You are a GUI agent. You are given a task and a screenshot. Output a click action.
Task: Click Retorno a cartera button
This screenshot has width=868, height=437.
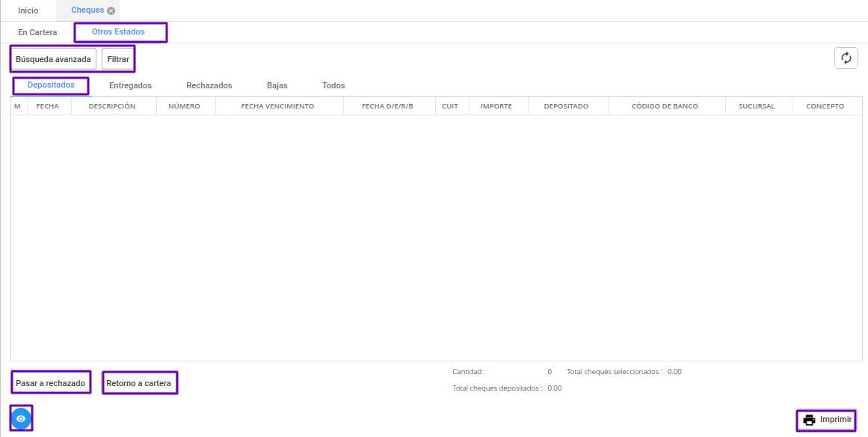(x=139, y=382)
